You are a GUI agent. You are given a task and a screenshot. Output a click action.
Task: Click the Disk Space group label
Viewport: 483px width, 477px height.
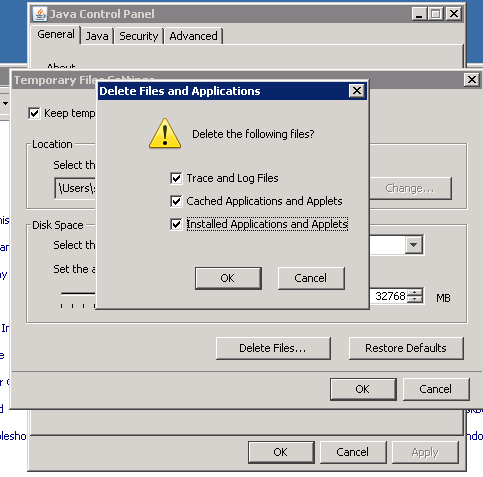(x=58, y=225)
